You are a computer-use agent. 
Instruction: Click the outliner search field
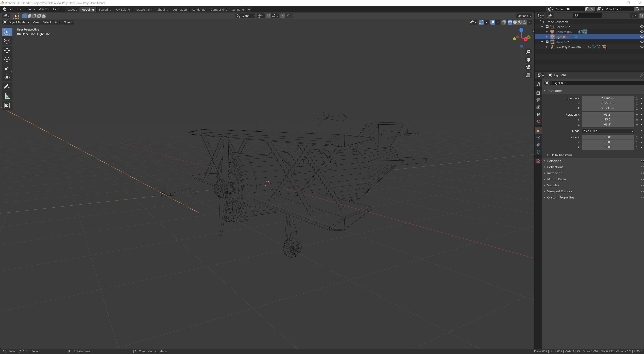pyautogui.click(x=587, y=16)
